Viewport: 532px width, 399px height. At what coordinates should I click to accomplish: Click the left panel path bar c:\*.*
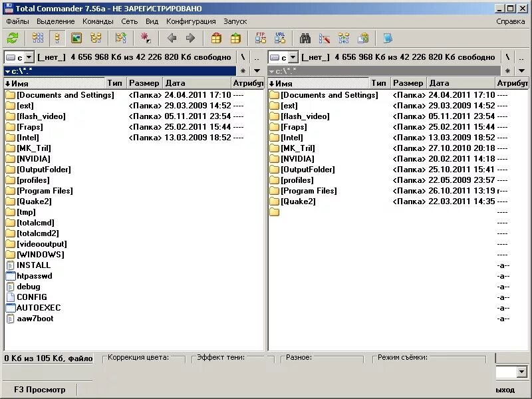(120, 71)
